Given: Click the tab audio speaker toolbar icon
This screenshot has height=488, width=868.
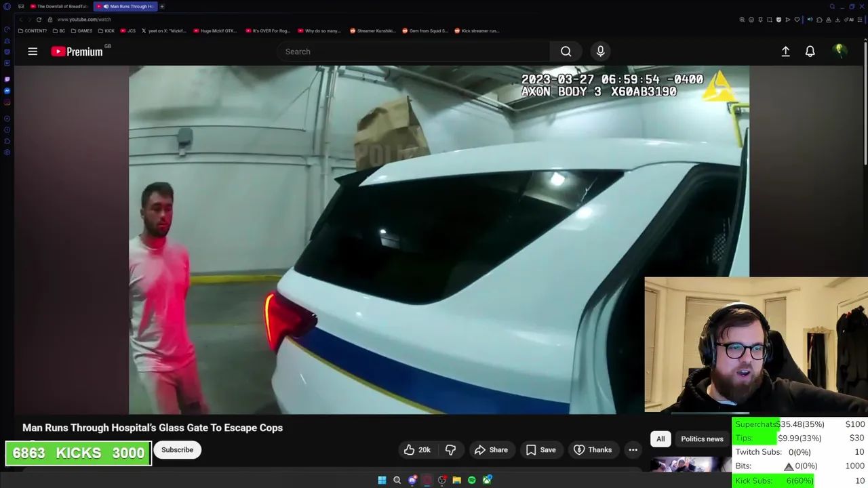Looking at the screenshot, I should (810, 20).
